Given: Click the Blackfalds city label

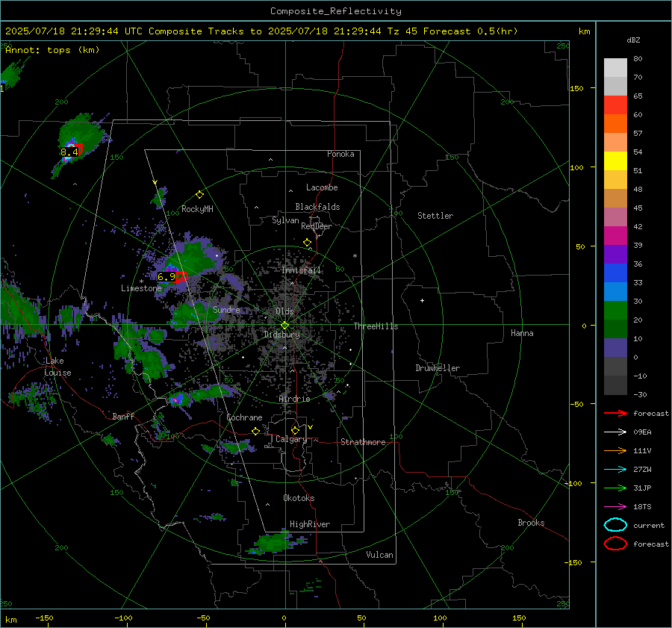Looking at the screenshot, I should (317, 207).
